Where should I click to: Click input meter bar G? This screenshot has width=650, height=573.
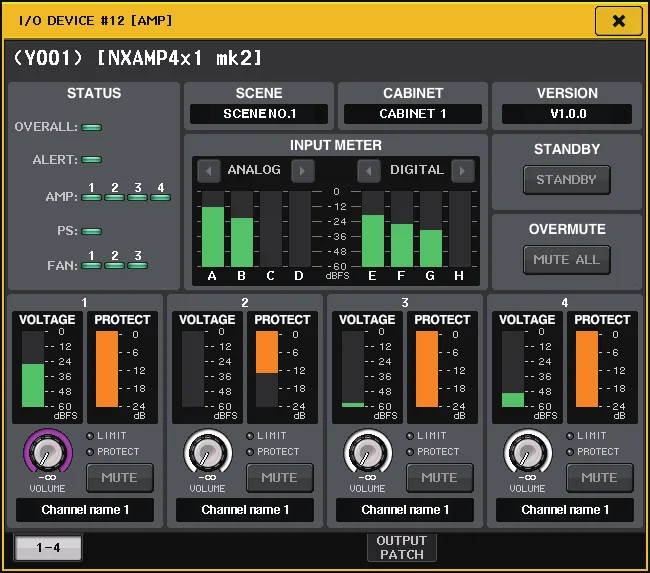(431, 229)
